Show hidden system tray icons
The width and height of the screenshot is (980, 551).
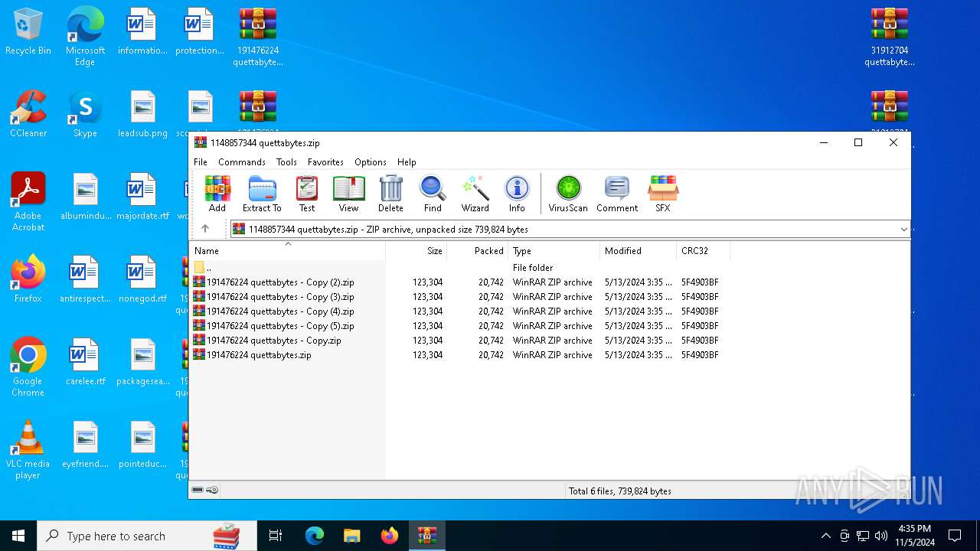point(825,536)
